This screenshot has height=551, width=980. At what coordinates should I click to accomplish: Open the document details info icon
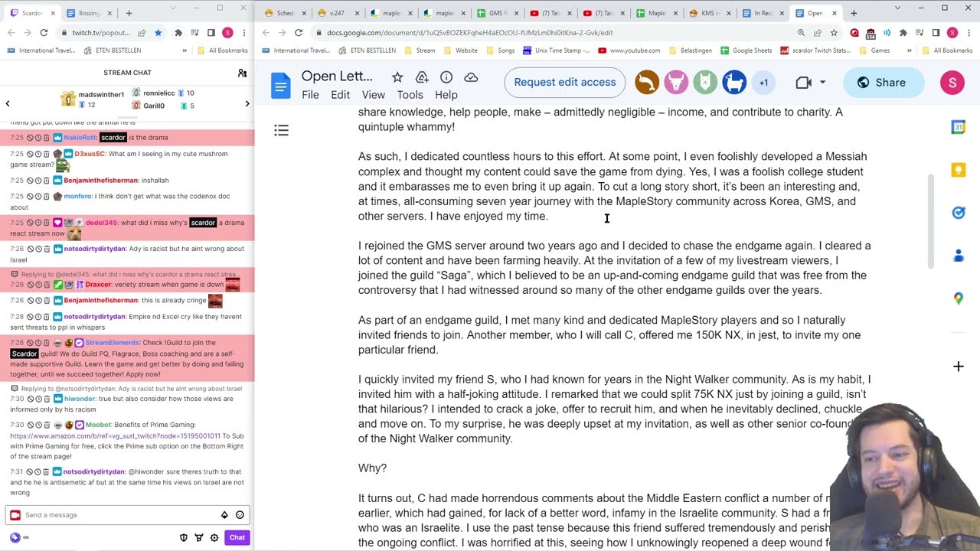[x=446, y=77]
